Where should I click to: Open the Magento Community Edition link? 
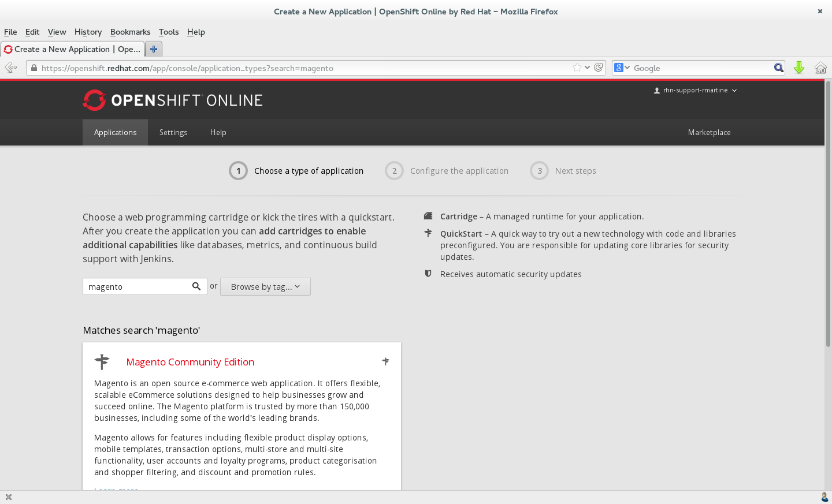(190, 362)
